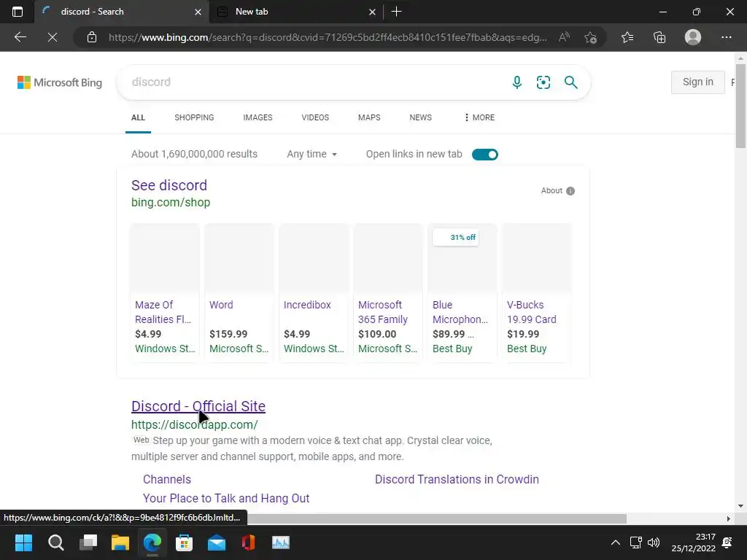The image size is (747, 560).
Task: Open Blue Microphone Best Buy listing
Action: (x=462, y=293)
